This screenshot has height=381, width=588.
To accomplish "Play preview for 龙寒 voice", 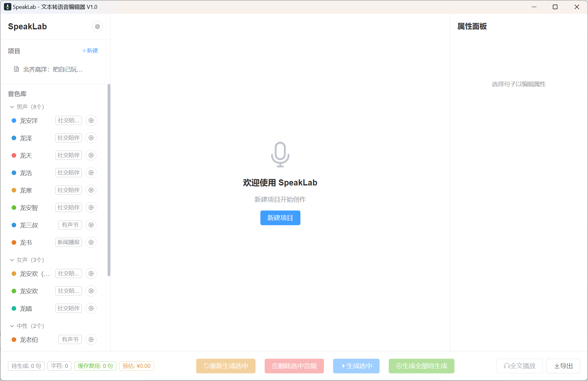I will 91,190.
